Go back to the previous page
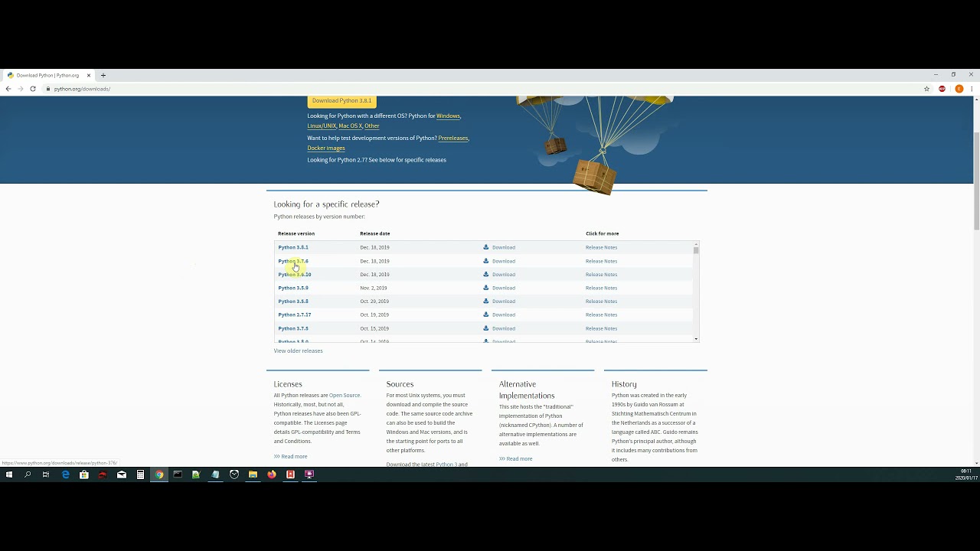The width and height of the screenshot is (980, 551). 8,89
